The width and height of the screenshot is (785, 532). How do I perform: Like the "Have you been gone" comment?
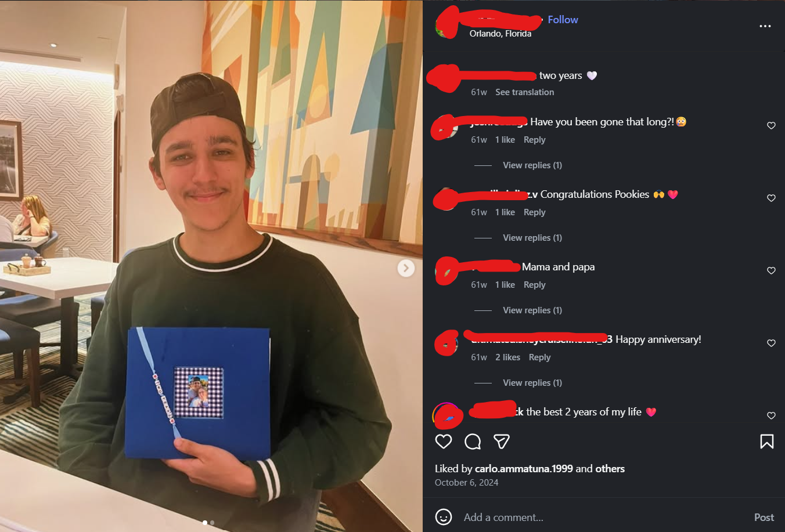pos(771,125)
